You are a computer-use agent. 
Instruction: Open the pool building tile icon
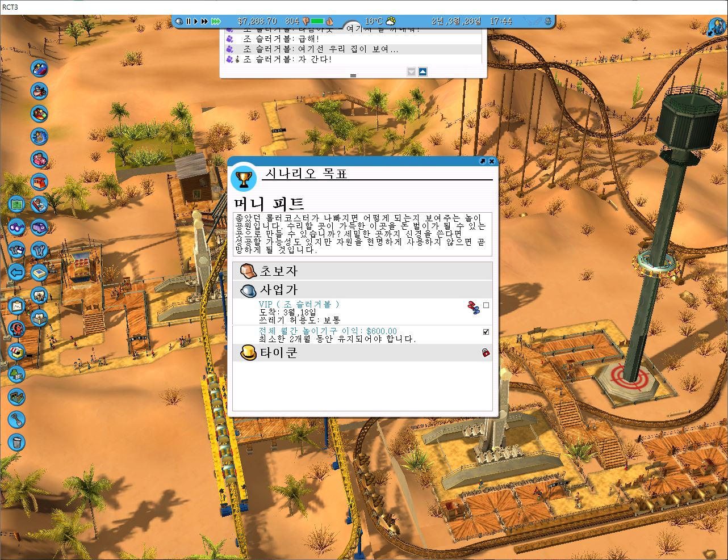[39, 272]
